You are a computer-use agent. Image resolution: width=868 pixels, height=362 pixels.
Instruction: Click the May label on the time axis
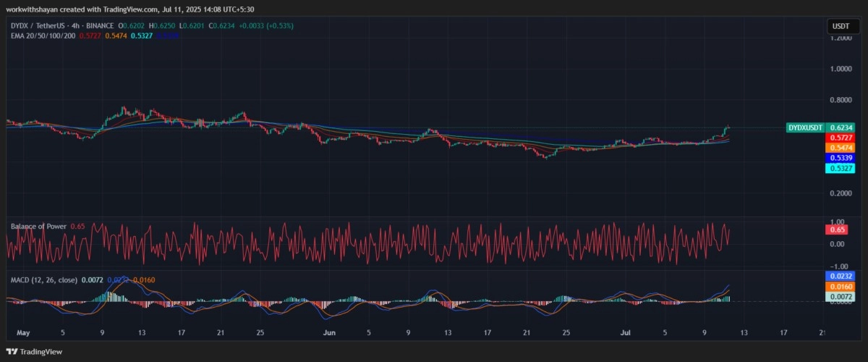[23, 333]
